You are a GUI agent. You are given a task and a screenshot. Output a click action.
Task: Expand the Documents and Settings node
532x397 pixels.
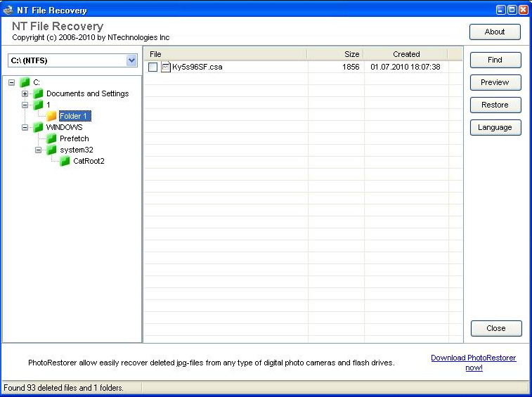[x=25, y=93]
